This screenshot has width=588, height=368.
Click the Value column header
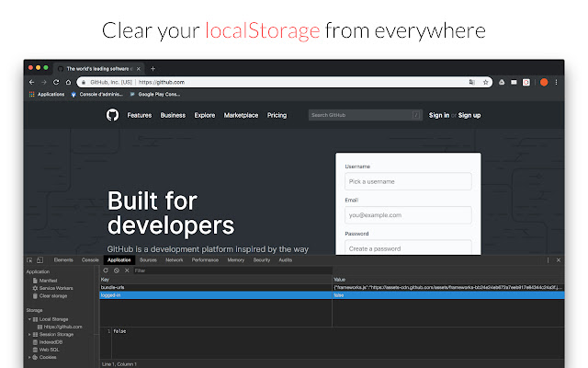448,280
